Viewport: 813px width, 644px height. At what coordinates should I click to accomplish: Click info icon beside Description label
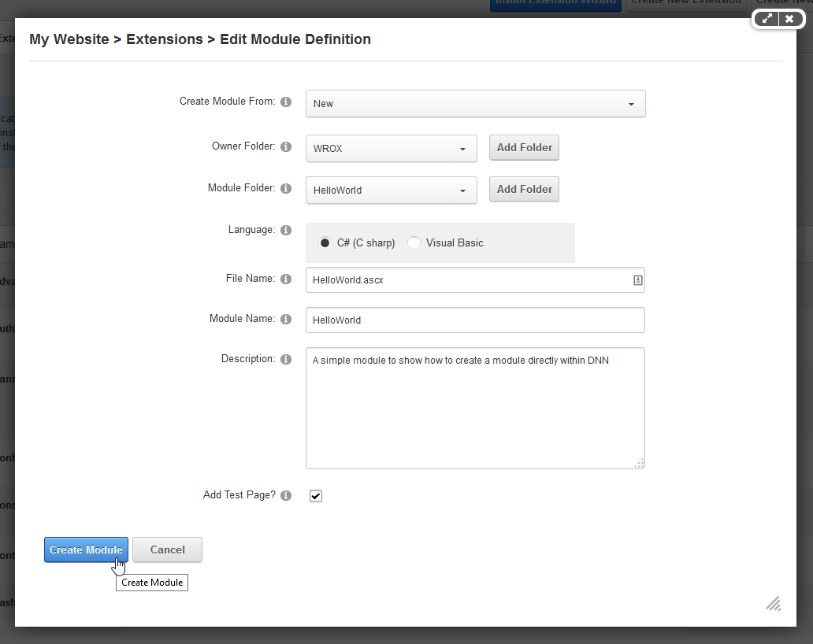tap(286, 360)
